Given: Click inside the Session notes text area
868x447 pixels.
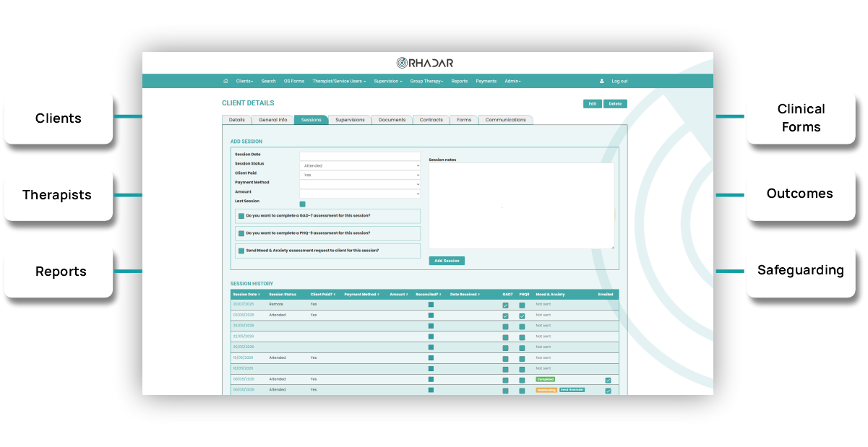Looking at the screenshot, I should point(521,206).
